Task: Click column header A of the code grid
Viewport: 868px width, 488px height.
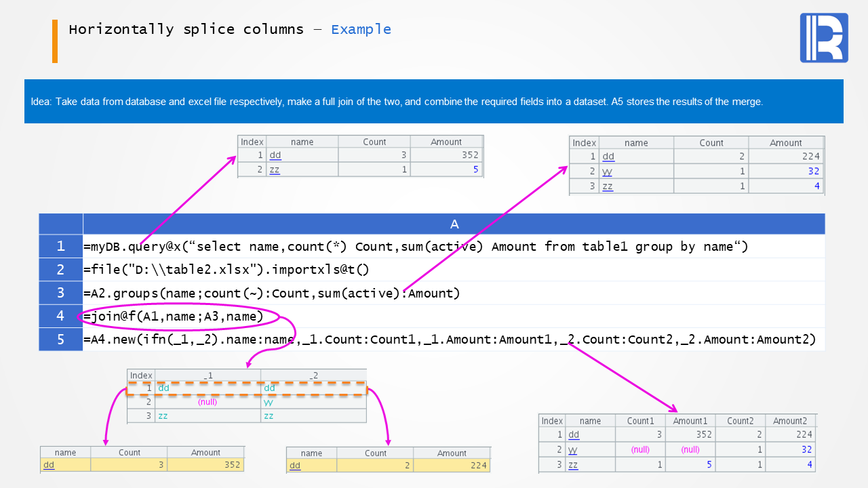Action: coord(454,224)
